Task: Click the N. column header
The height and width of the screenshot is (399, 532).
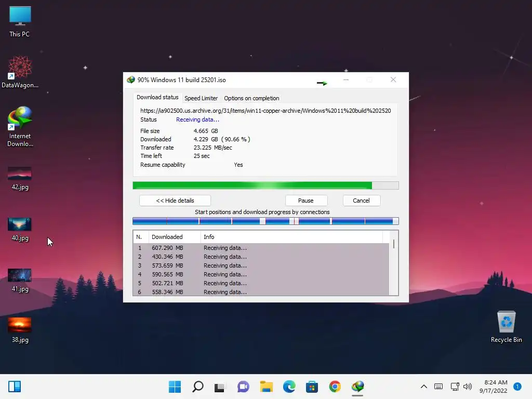Action: click(x=141, y=237)
